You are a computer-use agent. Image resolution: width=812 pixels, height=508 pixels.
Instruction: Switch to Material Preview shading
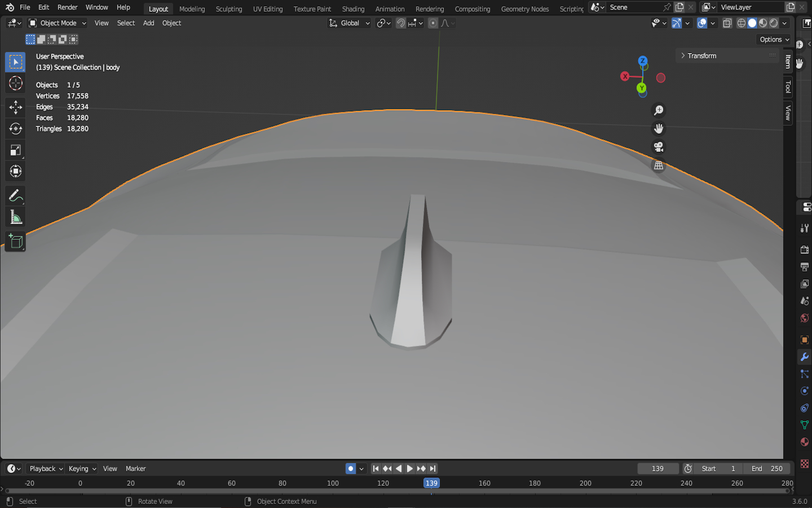tap(763, 23)
